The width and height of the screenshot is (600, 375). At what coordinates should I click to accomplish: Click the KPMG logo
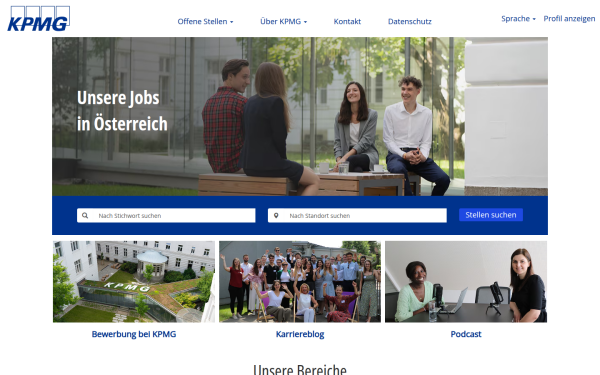(x=39, y=18)
